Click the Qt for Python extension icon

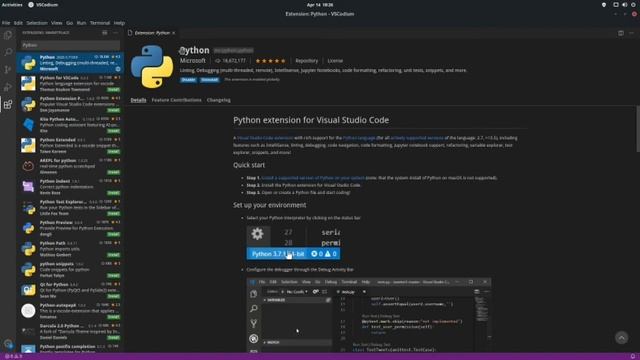tap(28, 290)
